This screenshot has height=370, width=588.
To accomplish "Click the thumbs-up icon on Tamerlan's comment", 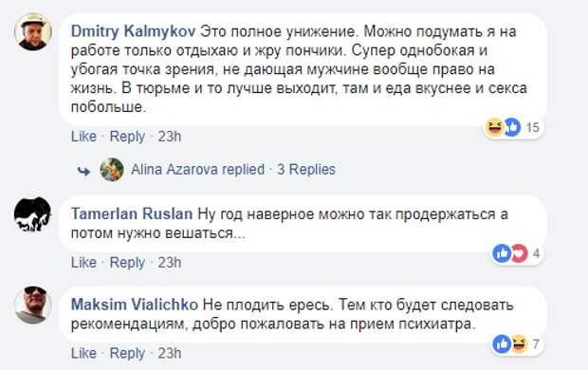I will click(x=502, y=253).
